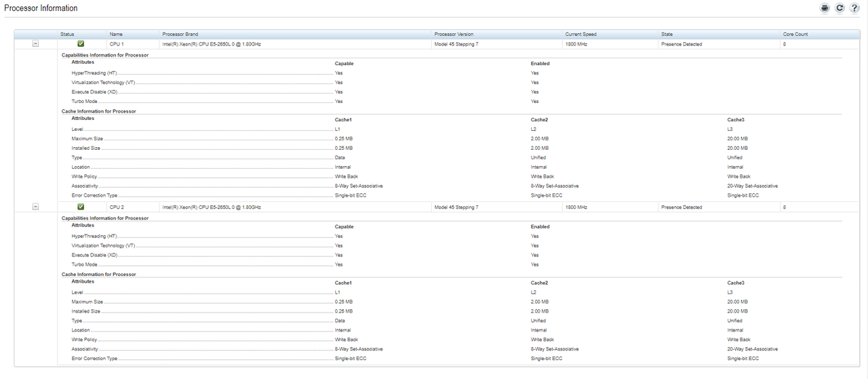Click CPU 2 Cache3 column heading

point(736,283)
